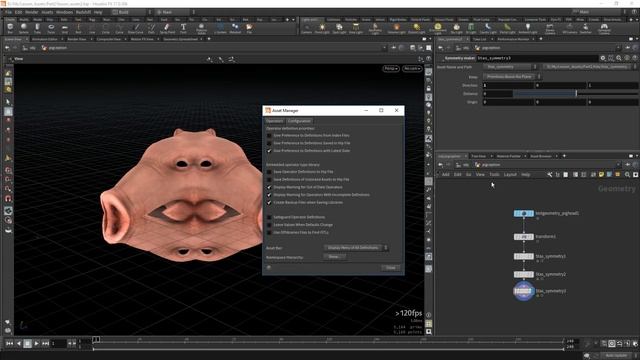Viewport: 640px width, 360px height.
Task: Open the File menu
Action: point(9,12)
